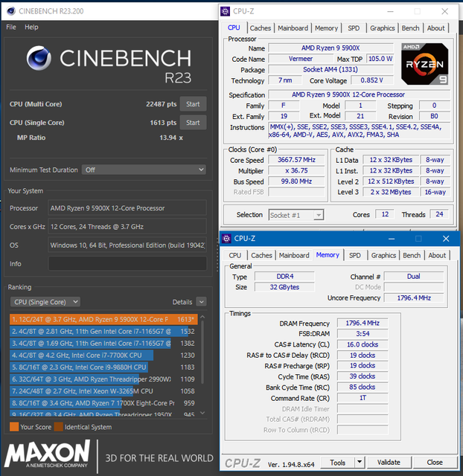Select the i7-1165G7 1532 ranking row
Viewport: 463px width, 476px height.
pos(103,331)
